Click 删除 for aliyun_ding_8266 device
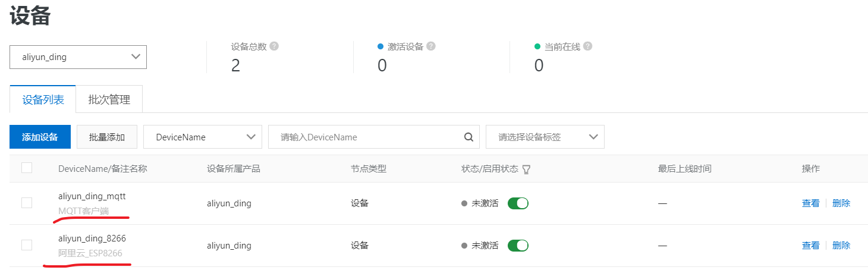The height and width of the screenshot is (270, 868). [x=841, y=245]
